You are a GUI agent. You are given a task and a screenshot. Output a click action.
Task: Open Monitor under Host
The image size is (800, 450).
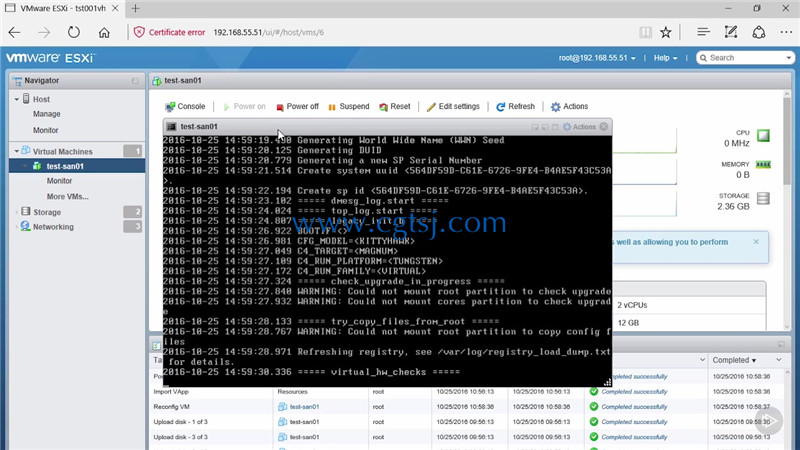click(45, 130)
